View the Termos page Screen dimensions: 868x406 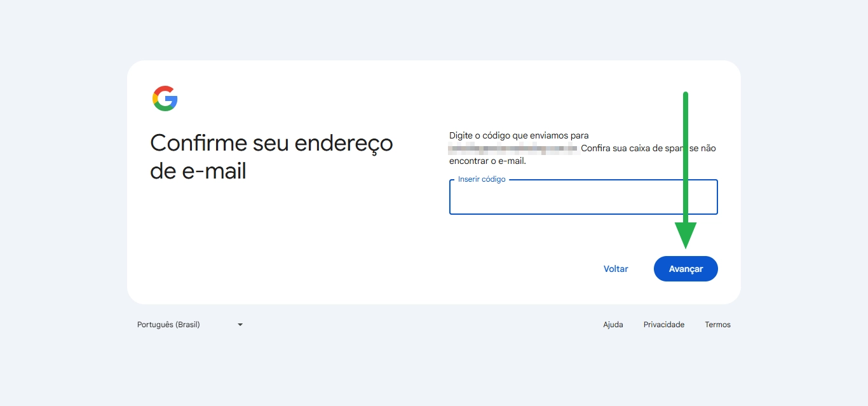717,324
